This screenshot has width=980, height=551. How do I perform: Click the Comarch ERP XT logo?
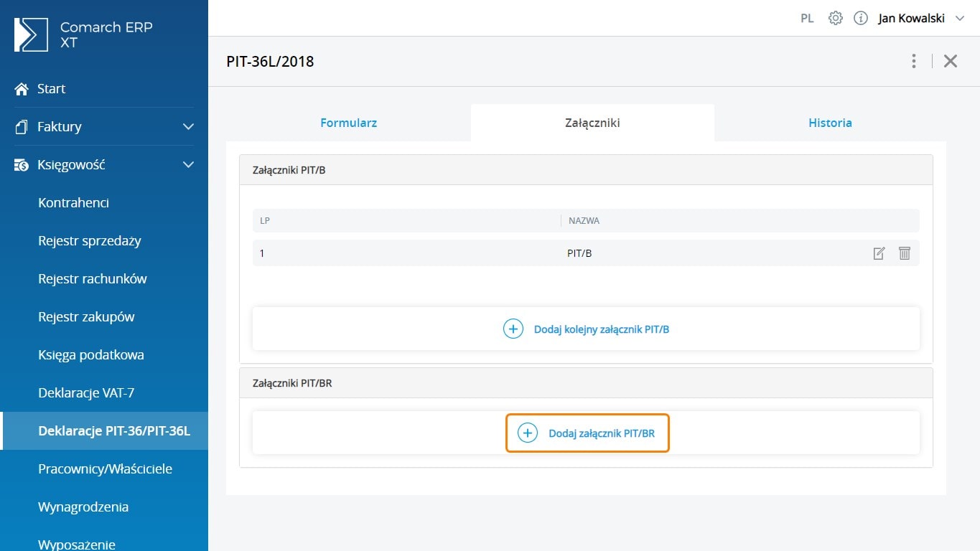coord(31,34)
